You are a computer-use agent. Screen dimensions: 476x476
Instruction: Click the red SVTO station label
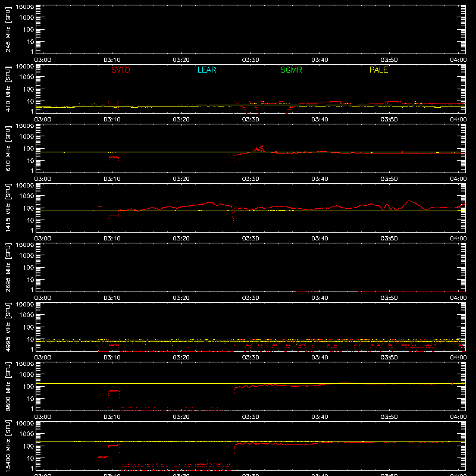pyautogui.click(x=121, y=70)
